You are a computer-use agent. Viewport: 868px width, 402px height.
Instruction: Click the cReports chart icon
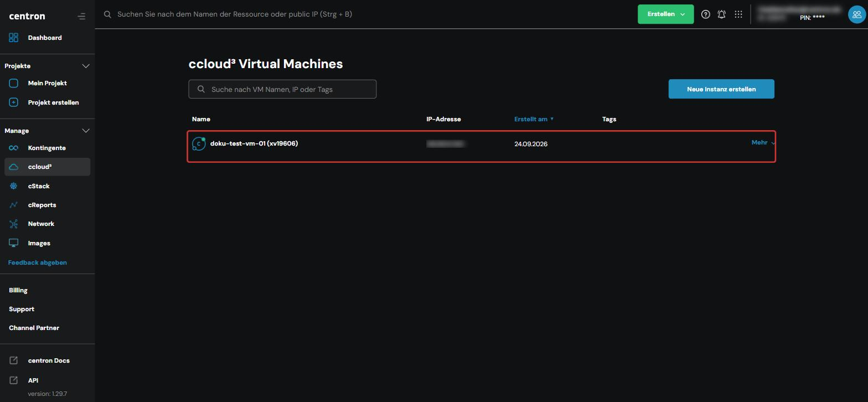click(x=14, y=205)
